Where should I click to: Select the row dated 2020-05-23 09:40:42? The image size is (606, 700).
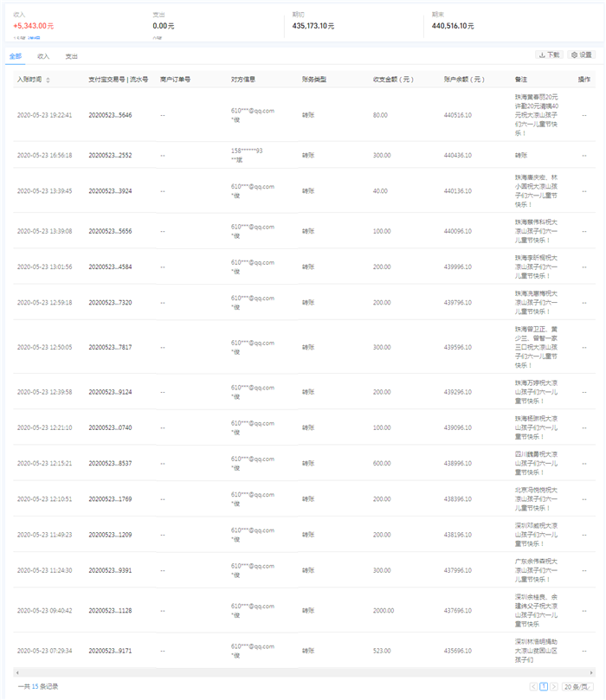click(44, 610)
